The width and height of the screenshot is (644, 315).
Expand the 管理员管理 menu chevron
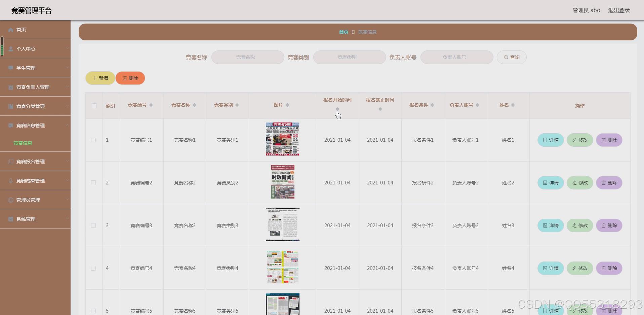[67, 200]
